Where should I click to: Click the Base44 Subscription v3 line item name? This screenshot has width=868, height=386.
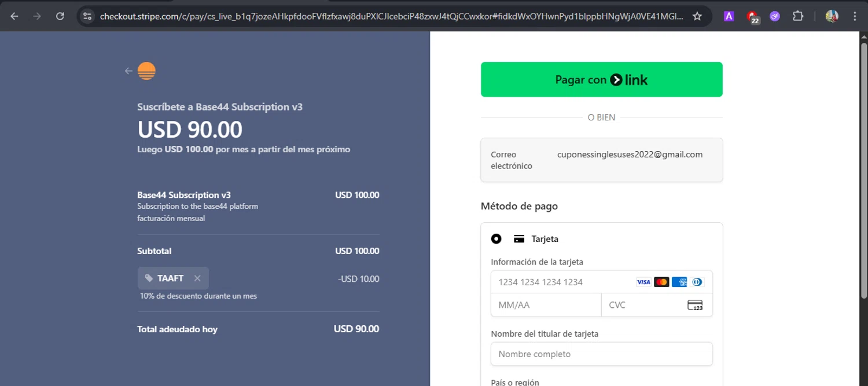pos(184,195)
